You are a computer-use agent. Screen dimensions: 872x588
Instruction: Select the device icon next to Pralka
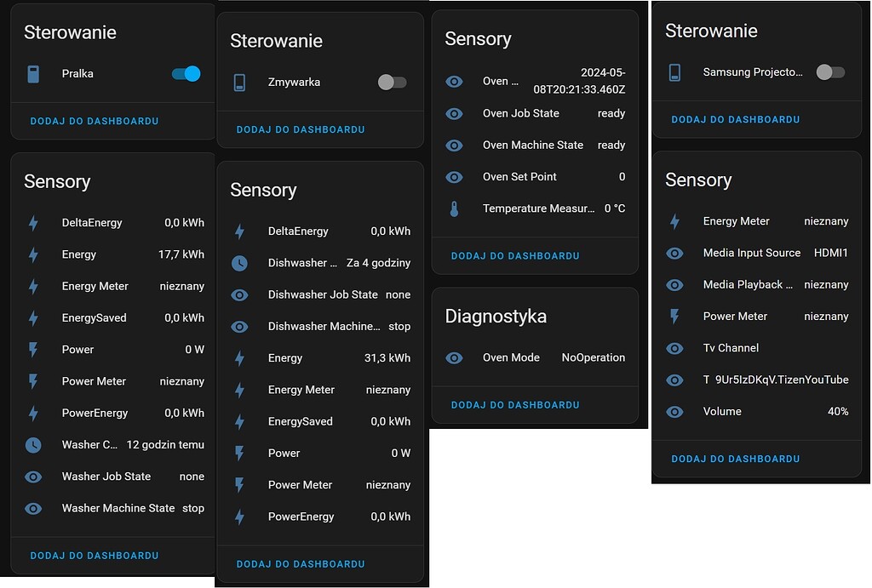pos(32,73)
